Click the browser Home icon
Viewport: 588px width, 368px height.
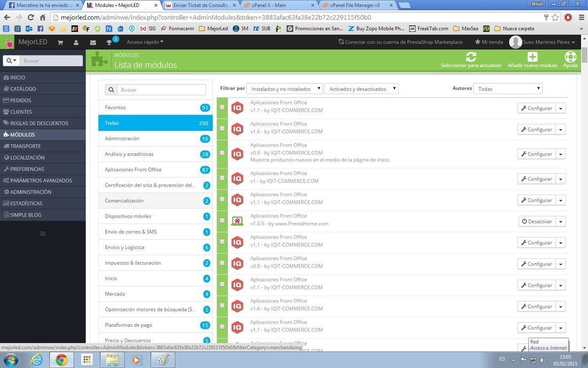43,17
